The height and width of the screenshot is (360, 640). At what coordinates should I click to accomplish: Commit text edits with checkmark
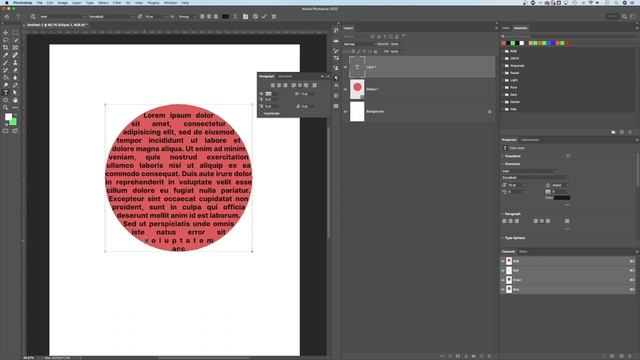(264, 17)
